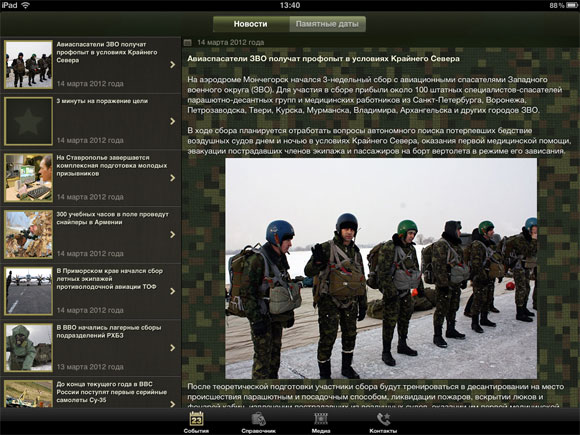Image resolution: width=580 pixels, height=435 pixels.
Task: Tap the Wi-Fi status icon
Action: click(25, 5)
